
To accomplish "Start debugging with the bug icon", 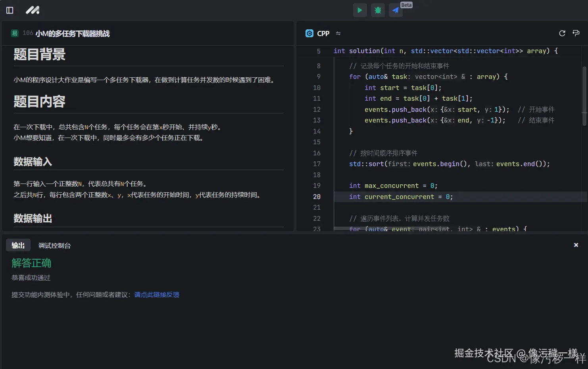I will [x=378, y=10].
